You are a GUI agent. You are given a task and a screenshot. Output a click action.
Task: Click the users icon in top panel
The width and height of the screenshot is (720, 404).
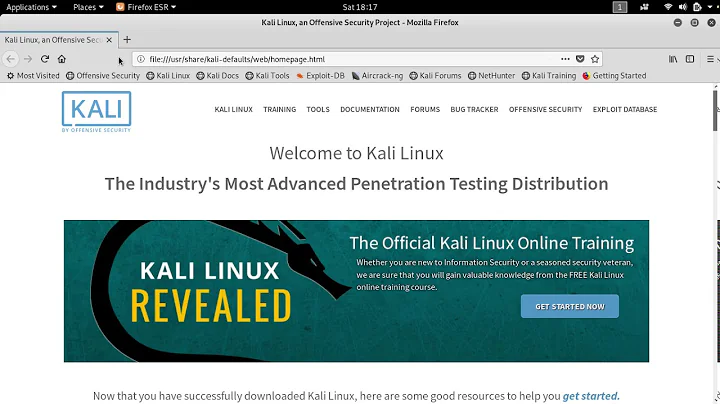(x=645, y=7)
